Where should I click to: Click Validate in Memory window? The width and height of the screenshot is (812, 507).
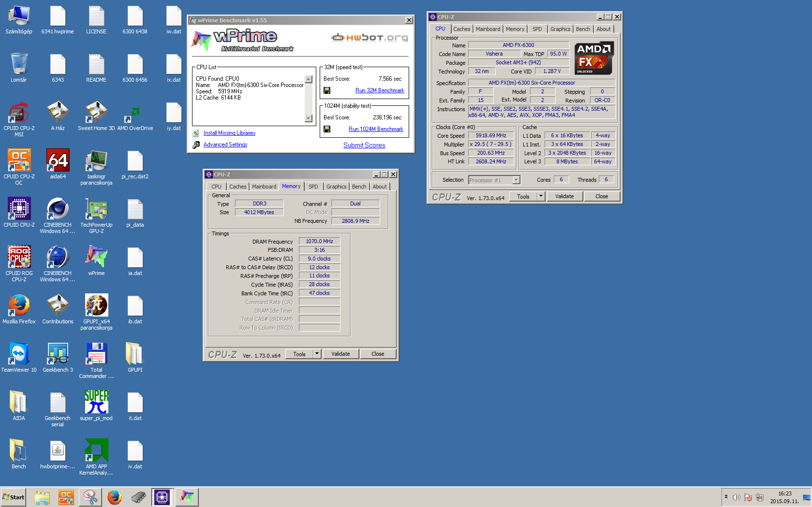(x=340, y=354)
